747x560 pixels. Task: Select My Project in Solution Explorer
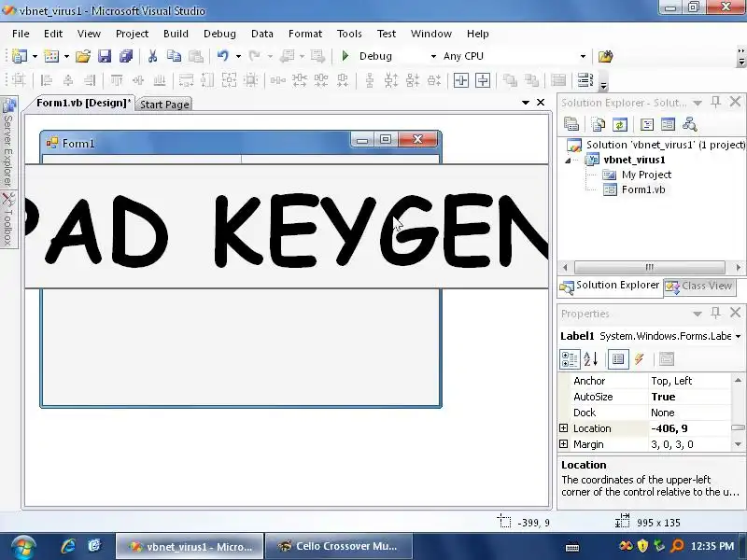(646, 175)
